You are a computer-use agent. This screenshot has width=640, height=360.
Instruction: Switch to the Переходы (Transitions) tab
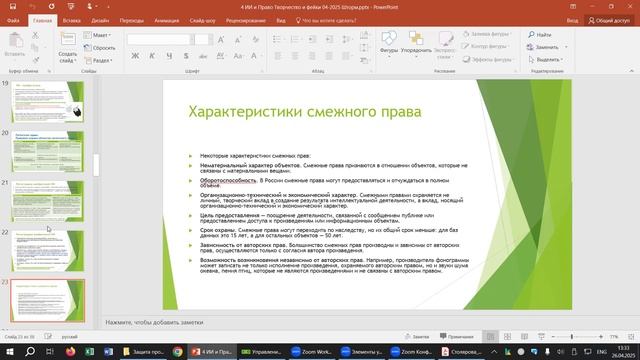[x=131, y=20]
